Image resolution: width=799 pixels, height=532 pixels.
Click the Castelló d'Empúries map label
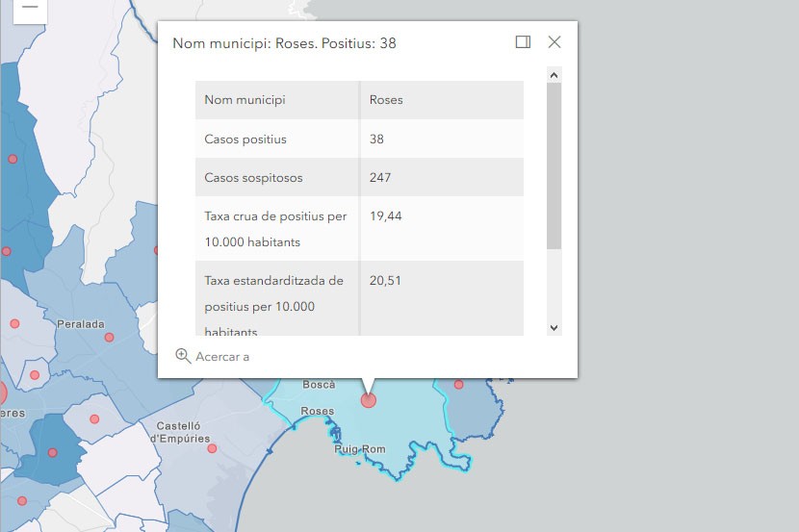(179, 432)
